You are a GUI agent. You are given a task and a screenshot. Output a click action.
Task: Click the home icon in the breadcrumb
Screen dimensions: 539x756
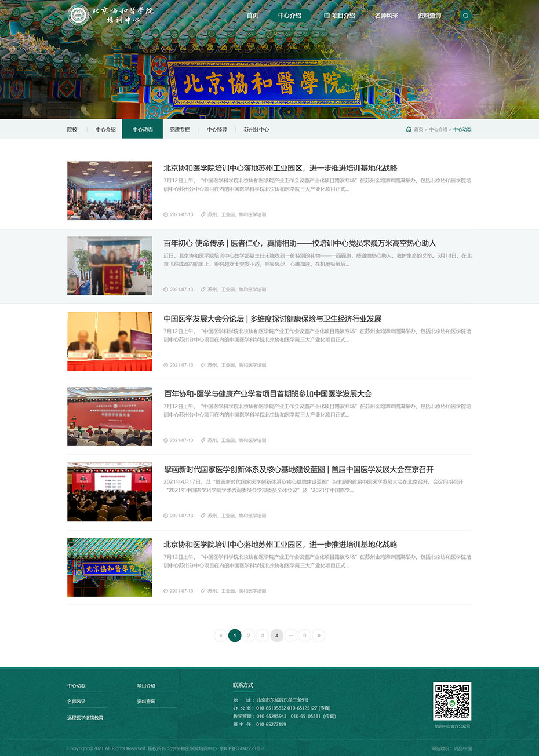410,129
